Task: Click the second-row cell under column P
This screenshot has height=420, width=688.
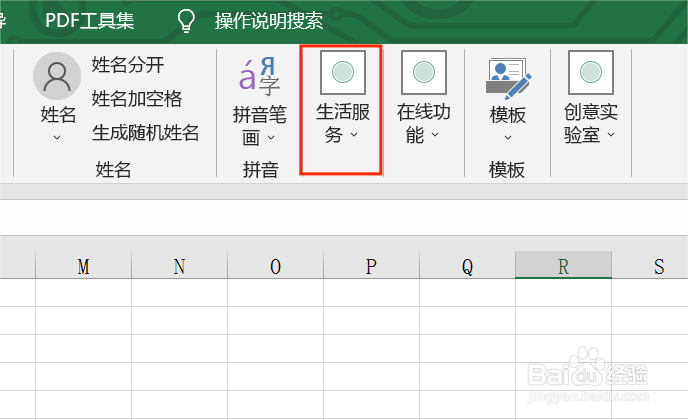Action: 372,321
